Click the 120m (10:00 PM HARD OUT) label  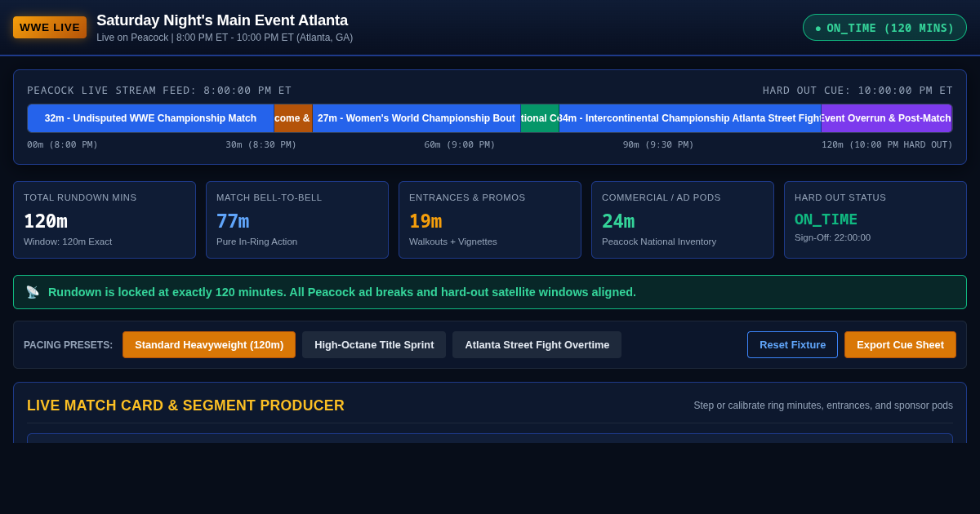click(x=887, y=145)
